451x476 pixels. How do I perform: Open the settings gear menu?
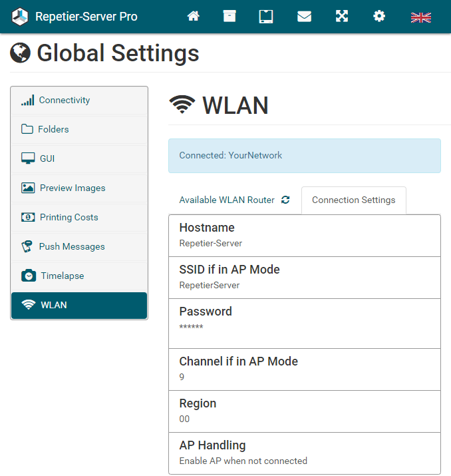click(379, 16)
